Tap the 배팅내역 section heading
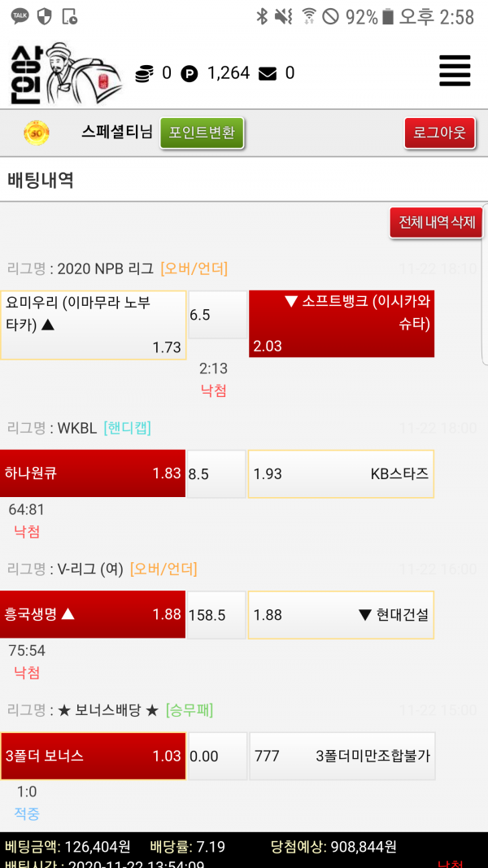488x868 pixels. pos(41,181)
